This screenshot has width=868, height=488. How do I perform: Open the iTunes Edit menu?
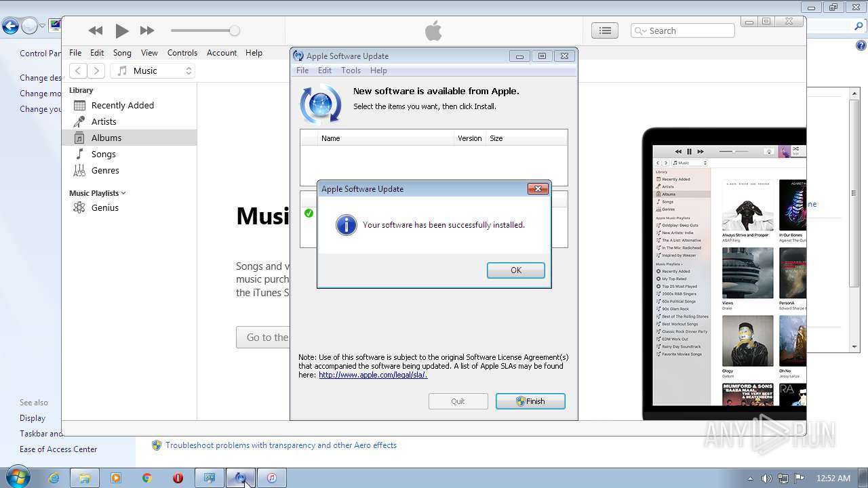pos(97,53)
